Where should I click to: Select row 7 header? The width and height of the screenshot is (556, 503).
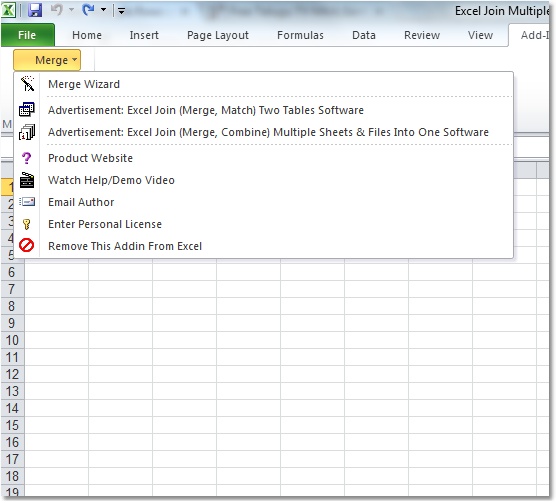(x=12, y=289)
